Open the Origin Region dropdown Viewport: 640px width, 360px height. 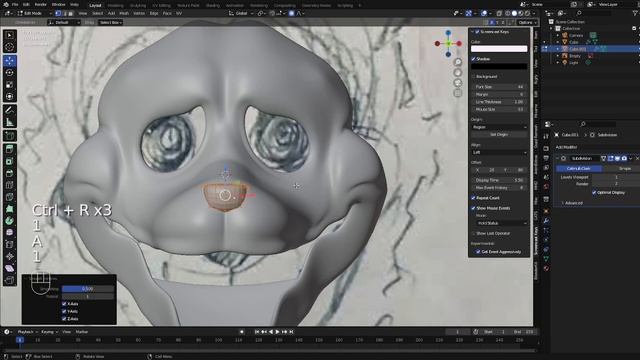tap(499, 127)
